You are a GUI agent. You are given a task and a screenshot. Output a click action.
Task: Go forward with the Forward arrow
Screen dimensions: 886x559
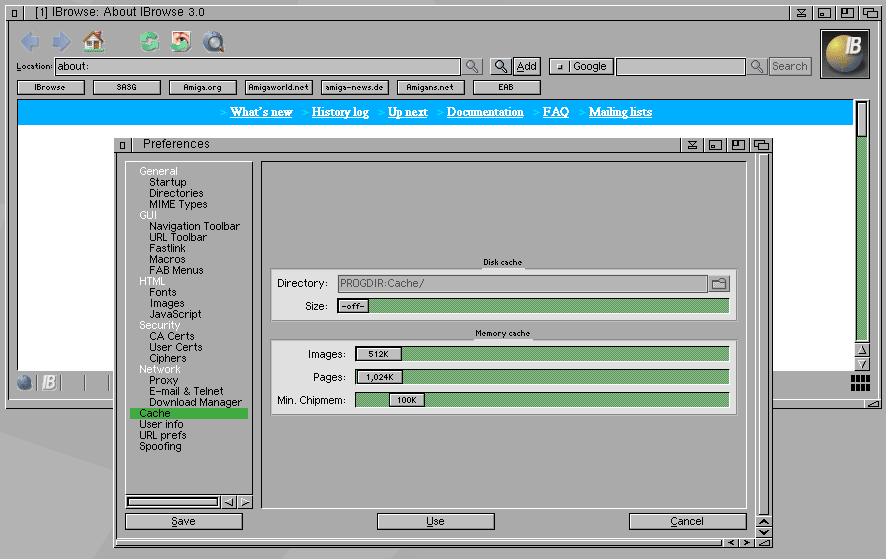(61, 41)
